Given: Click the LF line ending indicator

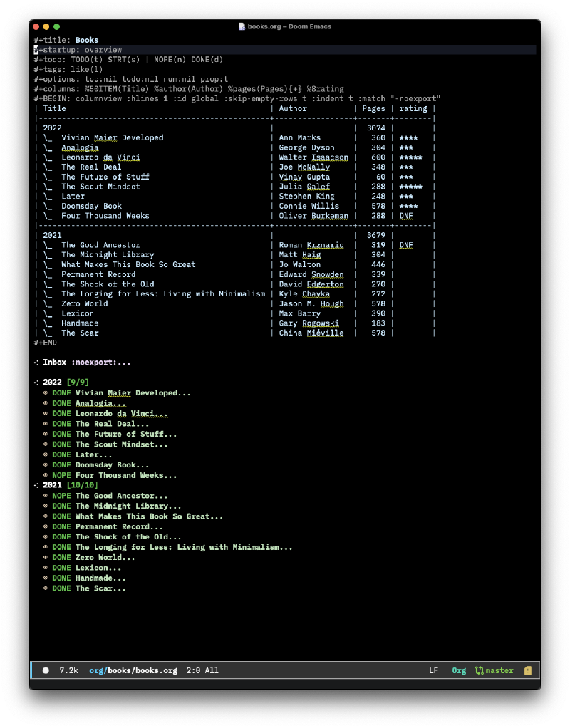Looking at the screenshot, I should click(x=433, y=670).
